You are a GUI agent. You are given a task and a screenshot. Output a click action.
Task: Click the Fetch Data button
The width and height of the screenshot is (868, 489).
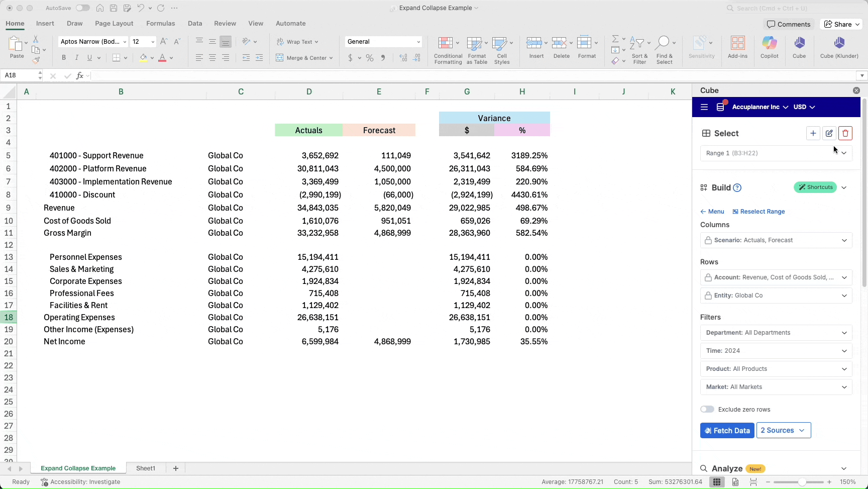tap(727, 430)
